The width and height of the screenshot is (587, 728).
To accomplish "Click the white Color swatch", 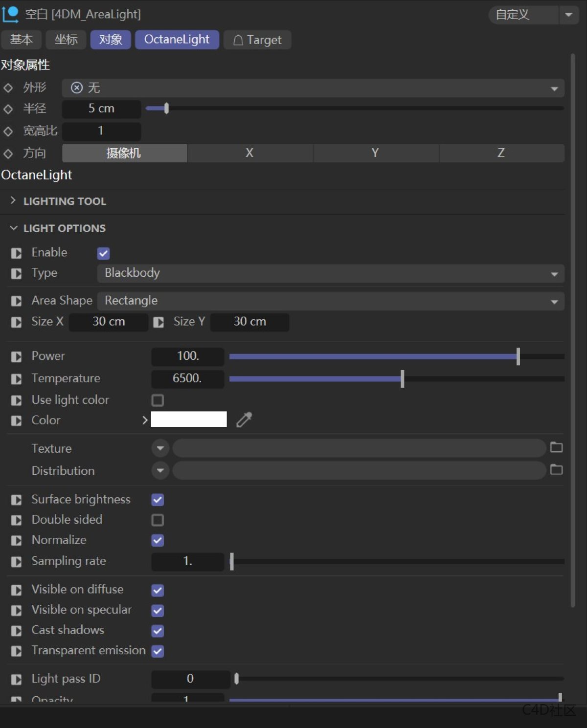I will click(x=189, y=419).
